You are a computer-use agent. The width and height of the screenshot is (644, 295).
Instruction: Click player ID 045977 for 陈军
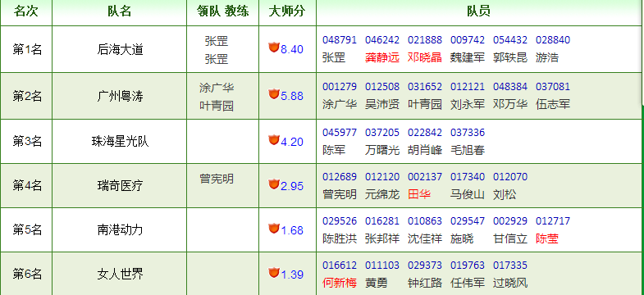340,133
